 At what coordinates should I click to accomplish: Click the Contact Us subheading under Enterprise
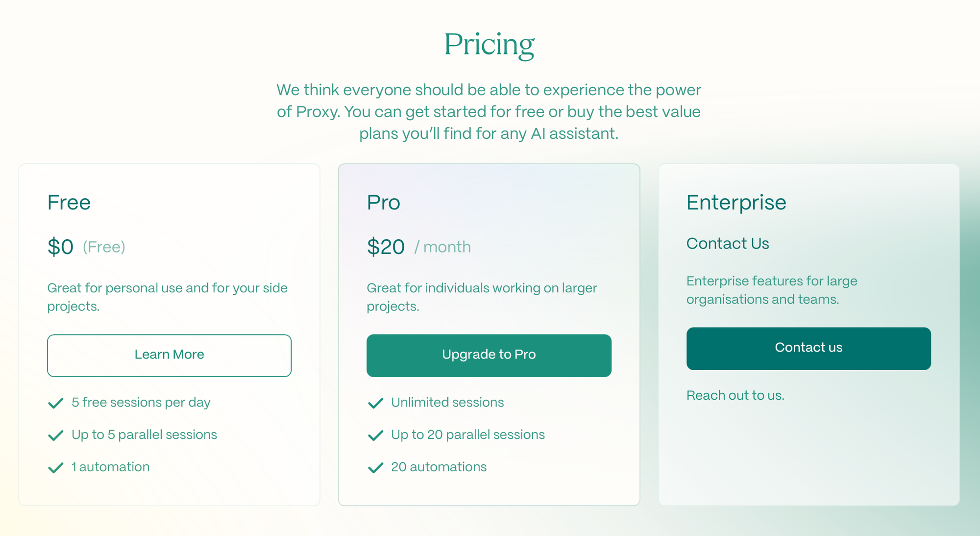click(728, 243)
